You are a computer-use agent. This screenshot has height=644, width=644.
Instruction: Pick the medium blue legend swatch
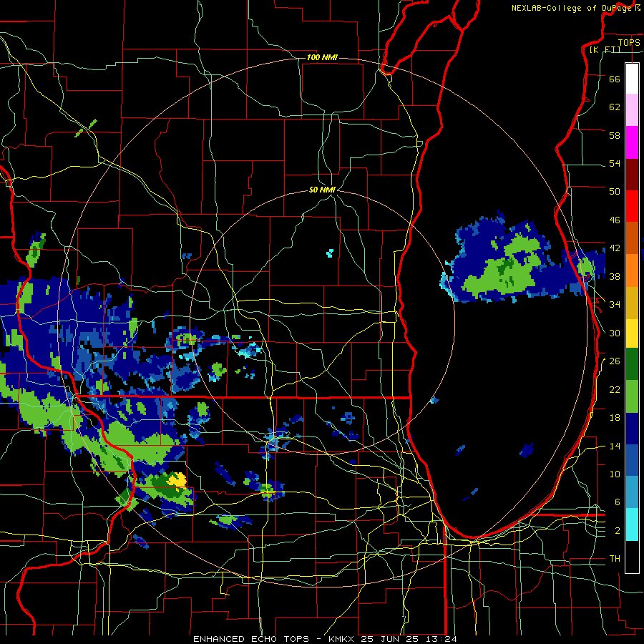[x=632, y=460]
